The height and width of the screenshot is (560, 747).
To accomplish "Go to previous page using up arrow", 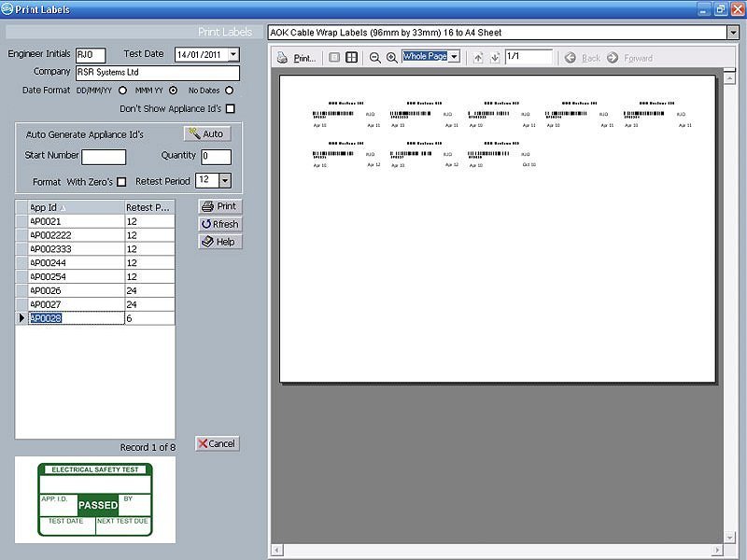I will tap(478, 58).
